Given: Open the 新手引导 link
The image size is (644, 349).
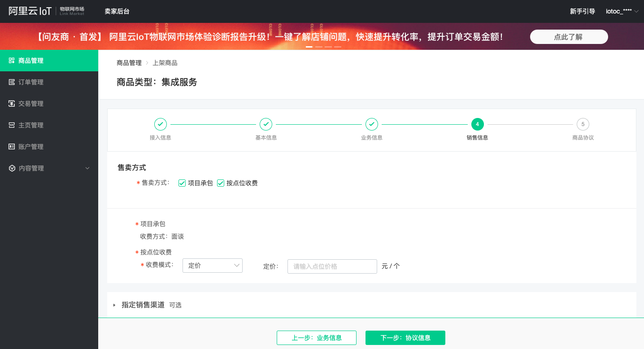Looking at the screenshot, I should pyautogui.click(x=583, y=11).
